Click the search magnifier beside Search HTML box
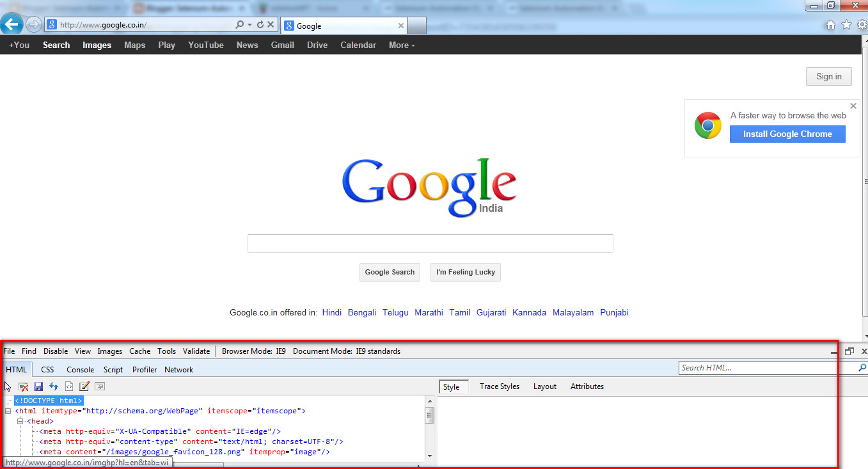Screen dimensions: 868x469 tap(862, 368)
